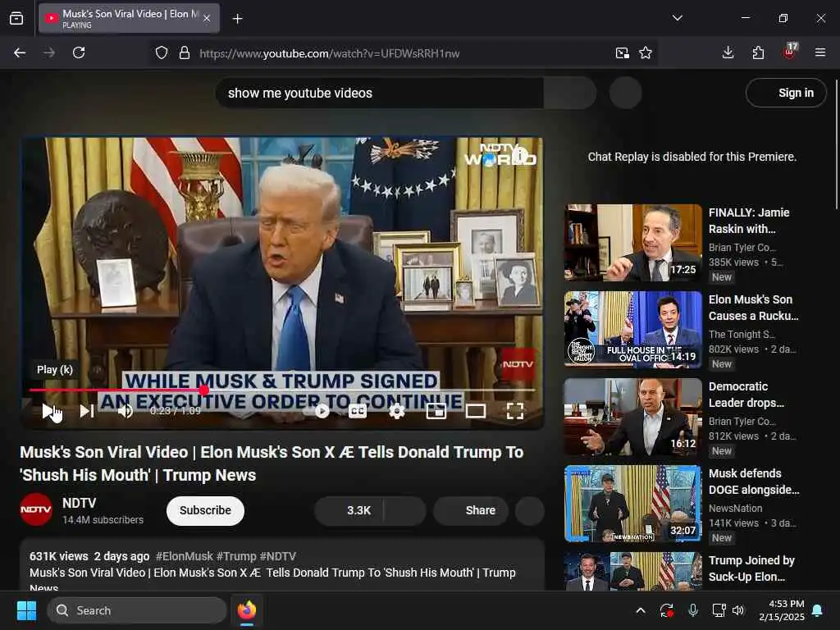Open video settings gear in player
840x630 pixels.
397,411
